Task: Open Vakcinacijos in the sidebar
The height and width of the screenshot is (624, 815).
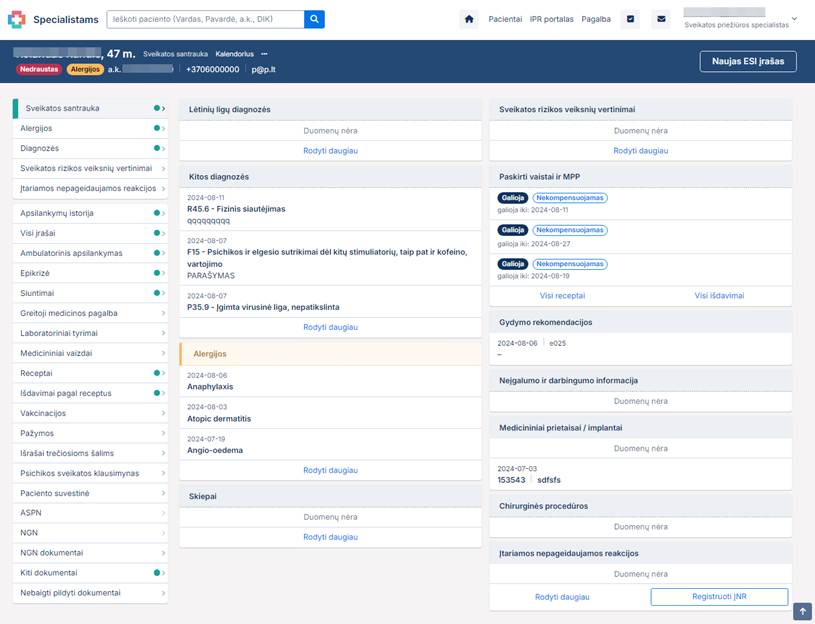Action: (90, 413)
